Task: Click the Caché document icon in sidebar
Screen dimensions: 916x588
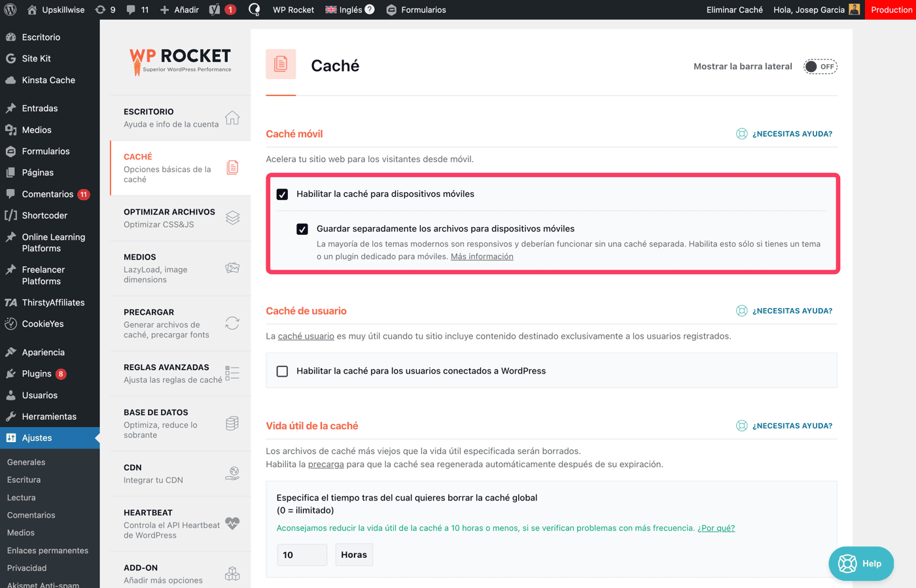Action: (x=232, y=167)
